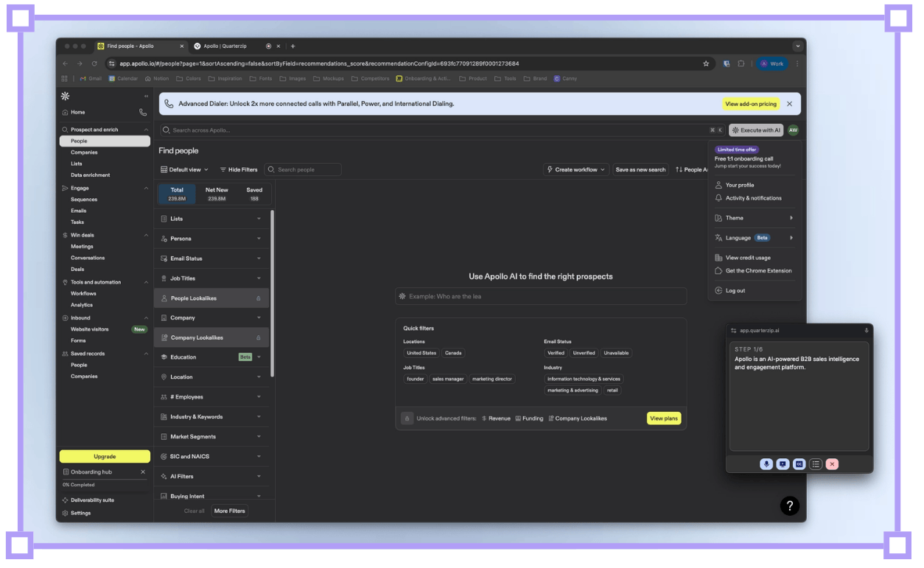This screenshot has height=568, width=924.
Task: Collapse the sidebar with the double-chevron icon
Action: 146,97
